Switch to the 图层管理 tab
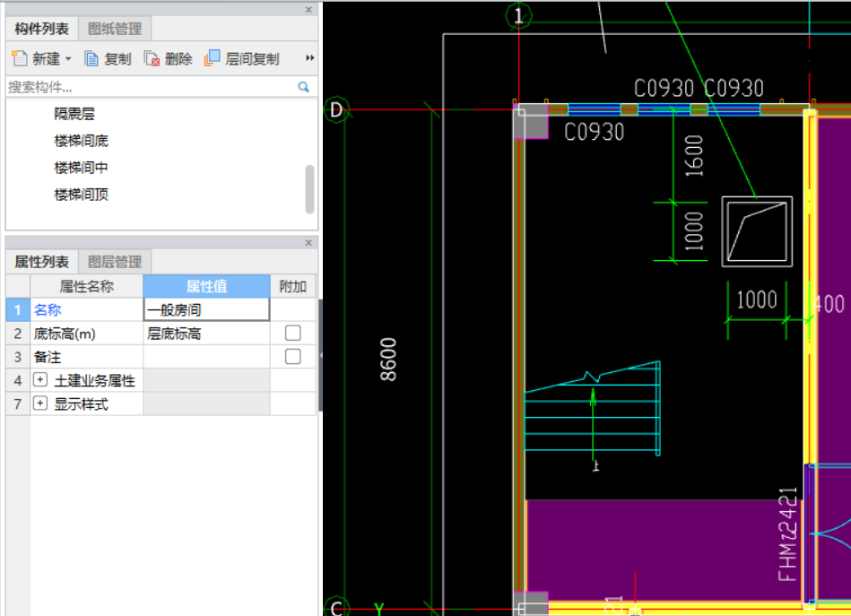851x616 pixels. click(x=115, y=262)
